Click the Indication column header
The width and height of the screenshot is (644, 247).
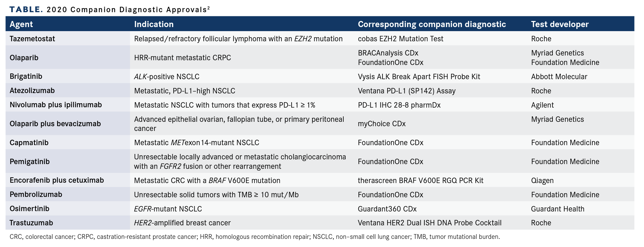point(154,24)
